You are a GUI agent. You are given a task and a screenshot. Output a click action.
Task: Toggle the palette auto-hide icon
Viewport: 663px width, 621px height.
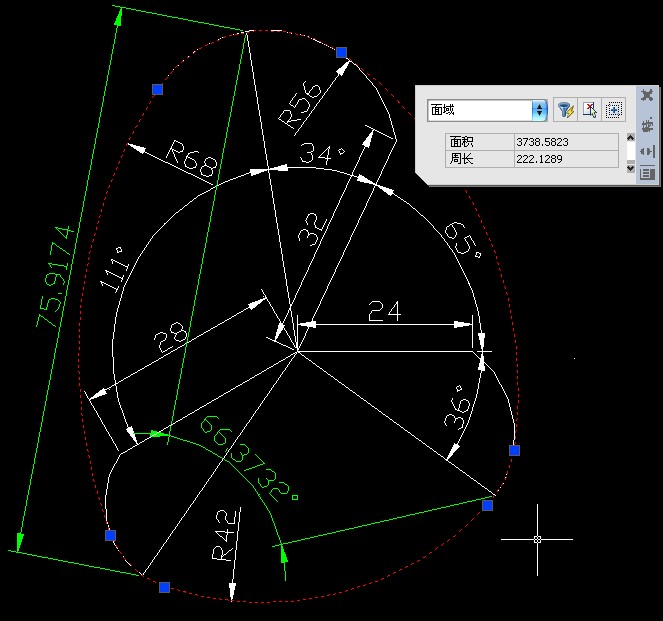(647, 151)
